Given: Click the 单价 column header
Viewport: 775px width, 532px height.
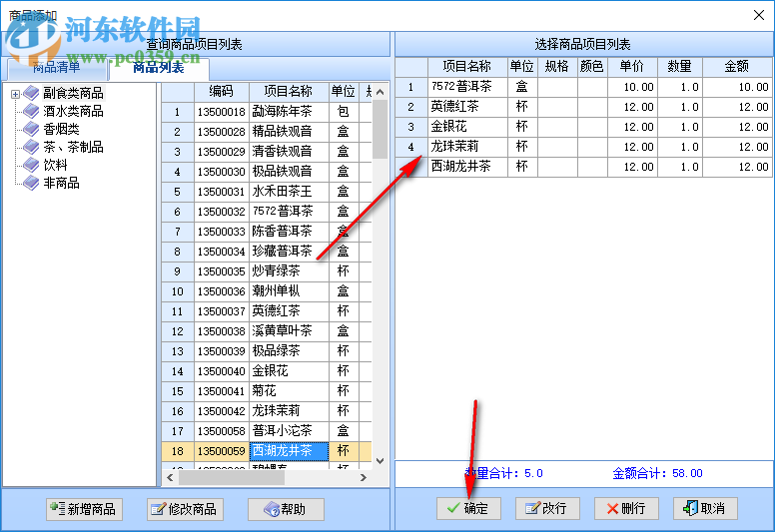Looking at the screenshot, I should click(x=632, y=67).
